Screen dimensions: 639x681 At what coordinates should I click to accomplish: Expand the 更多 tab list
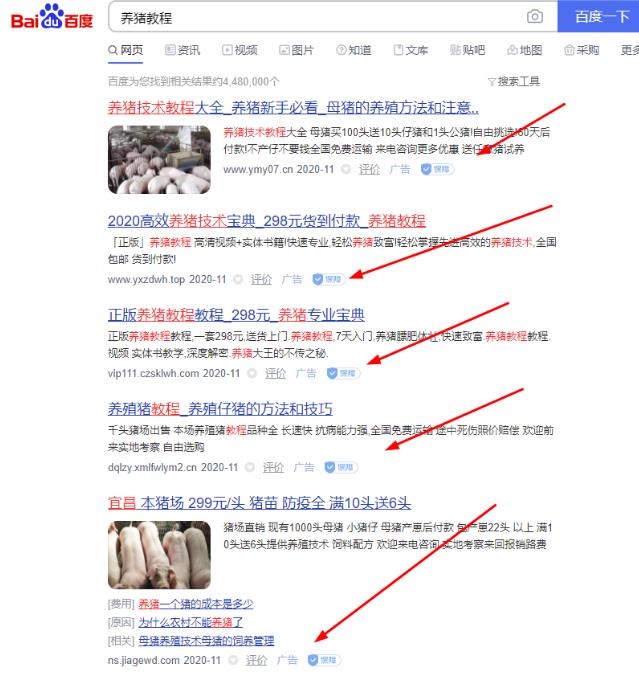point(629,50)
